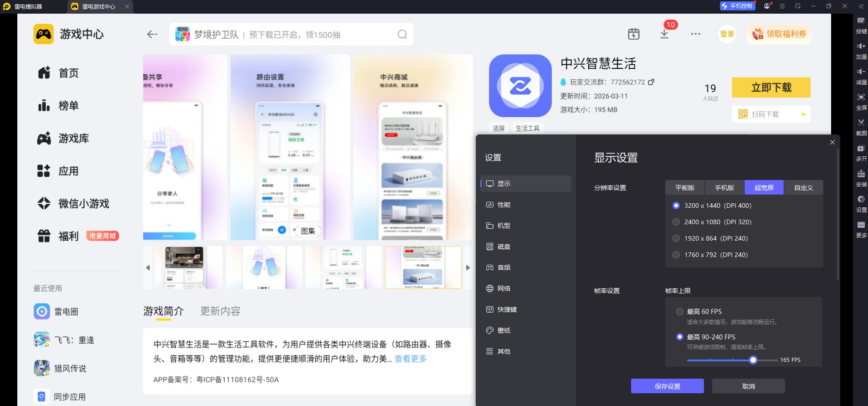Select the highlighted 中兴商城 screenshot thumbnail
This screenshot has height=406, width=868.
coord(423,267)
